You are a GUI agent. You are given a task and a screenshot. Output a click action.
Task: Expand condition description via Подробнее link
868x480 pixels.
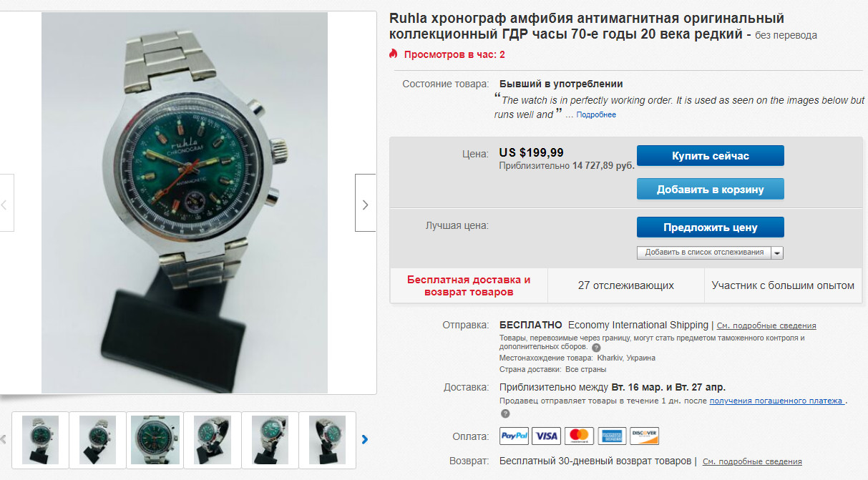(x=596, y=115)
